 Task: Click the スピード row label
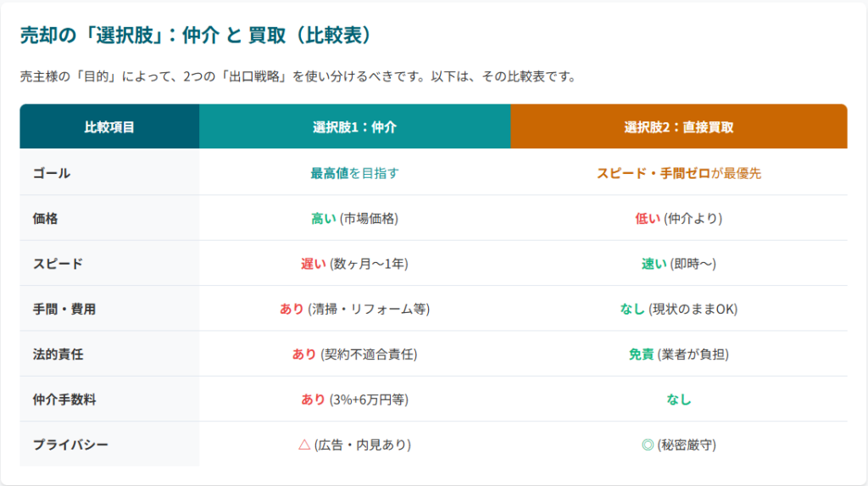click(58, 264)
